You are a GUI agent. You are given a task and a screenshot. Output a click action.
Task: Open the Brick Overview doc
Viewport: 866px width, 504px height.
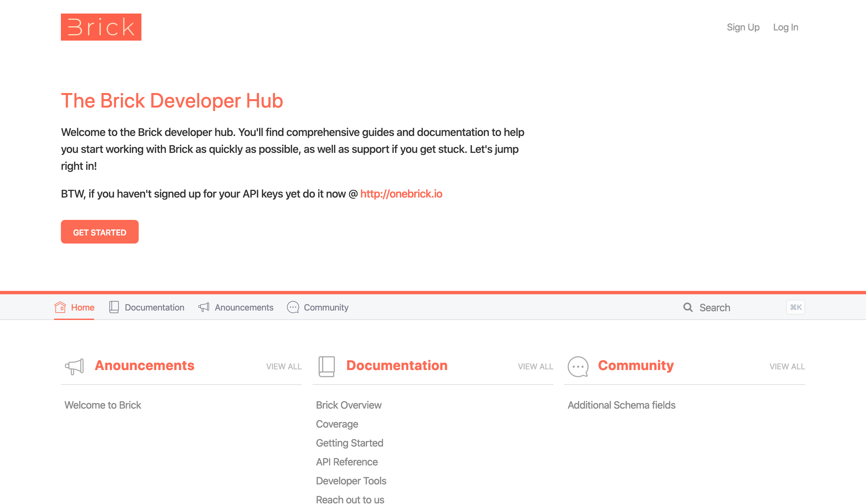point(348,406)
